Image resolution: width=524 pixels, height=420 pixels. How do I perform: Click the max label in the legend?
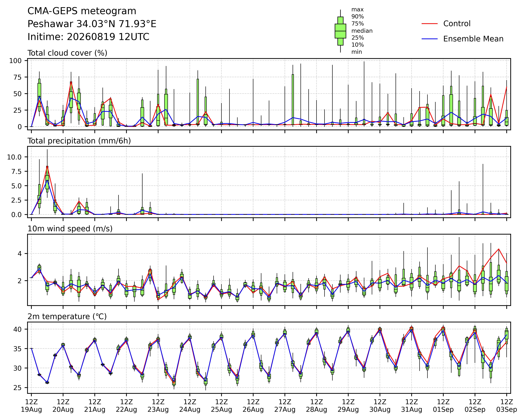tap(358, 10)
